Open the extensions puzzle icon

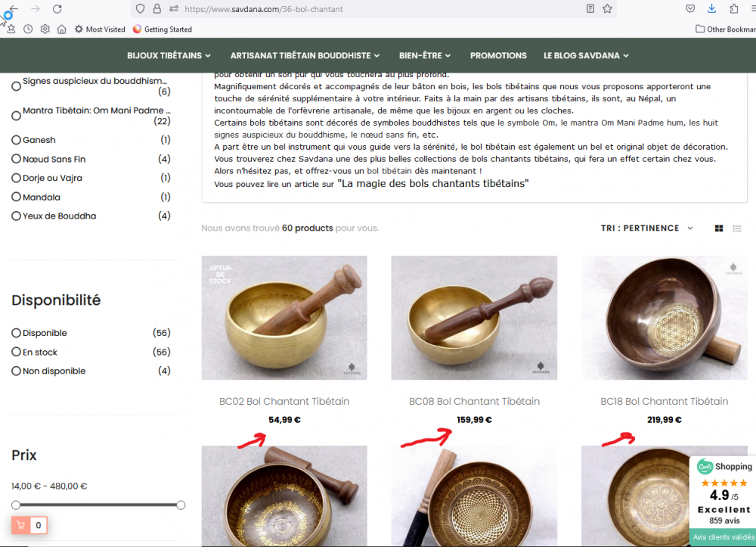coord(733,8)
